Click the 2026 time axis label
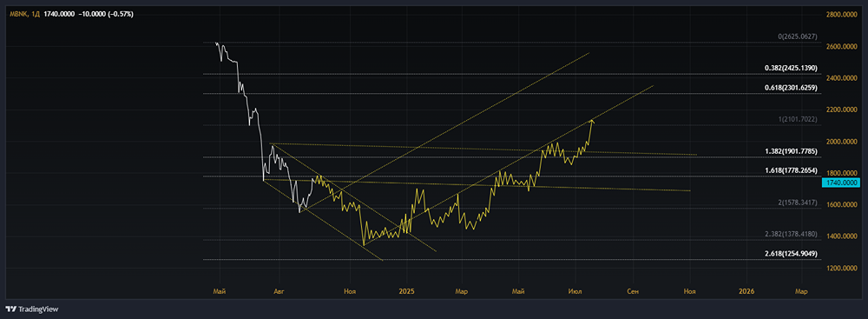This screenshot has width=868, height=319. point(746,290)
